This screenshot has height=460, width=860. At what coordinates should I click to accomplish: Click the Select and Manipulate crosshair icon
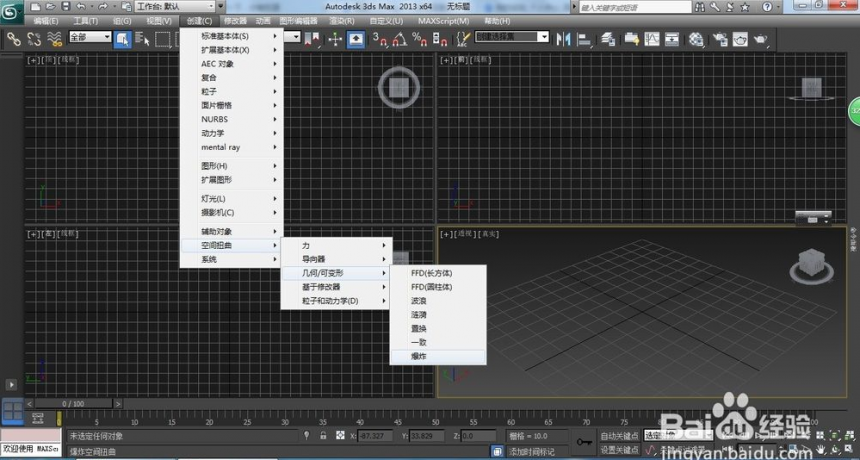pyautogui.click(x=335, y=39)
